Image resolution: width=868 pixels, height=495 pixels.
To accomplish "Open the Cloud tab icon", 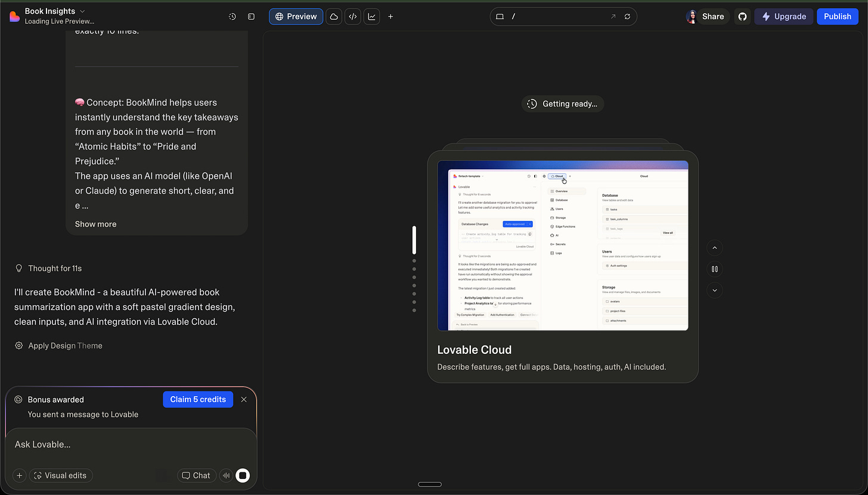I will tap(334, 17).
